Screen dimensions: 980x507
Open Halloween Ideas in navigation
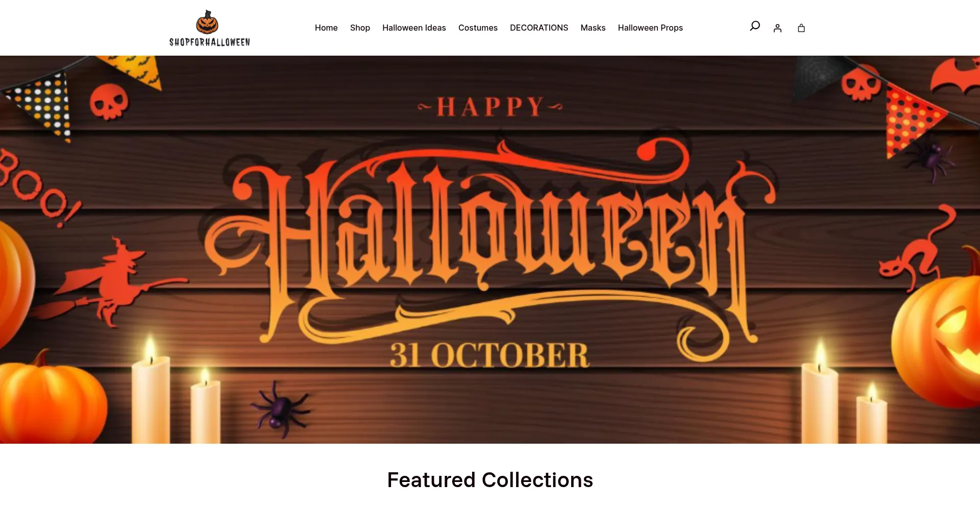[414, 28]
